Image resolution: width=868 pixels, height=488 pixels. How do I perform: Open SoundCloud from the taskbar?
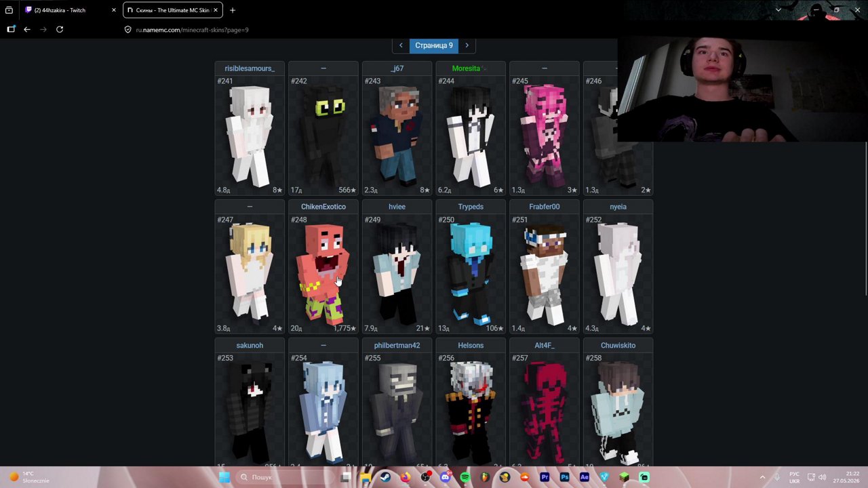pyautogui.click(x=525, y=477)
